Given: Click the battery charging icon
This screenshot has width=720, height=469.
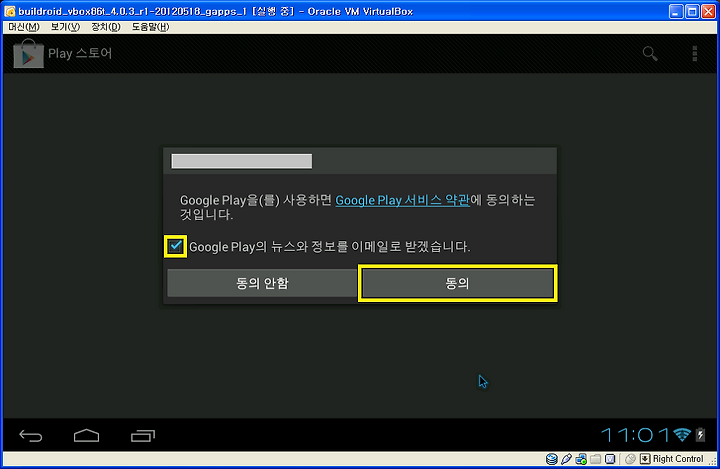Looking at the screenshot, I should (700, 435).
